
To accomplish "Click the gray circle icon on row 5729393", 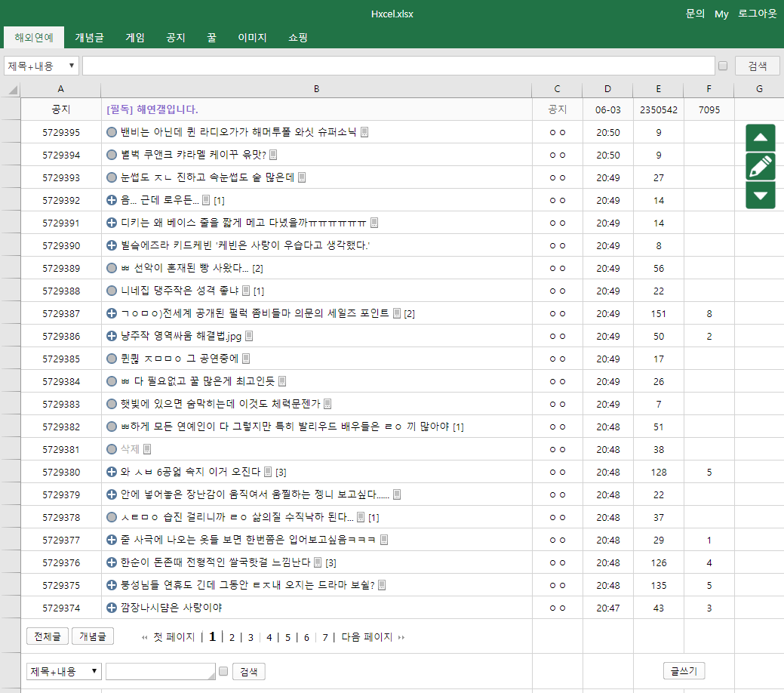I will (112, 177).
